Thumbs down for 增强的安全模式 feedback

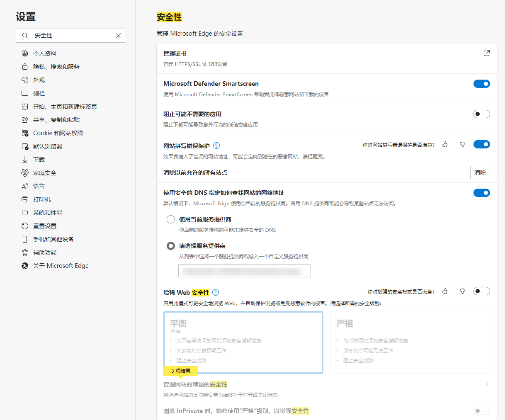462,291
